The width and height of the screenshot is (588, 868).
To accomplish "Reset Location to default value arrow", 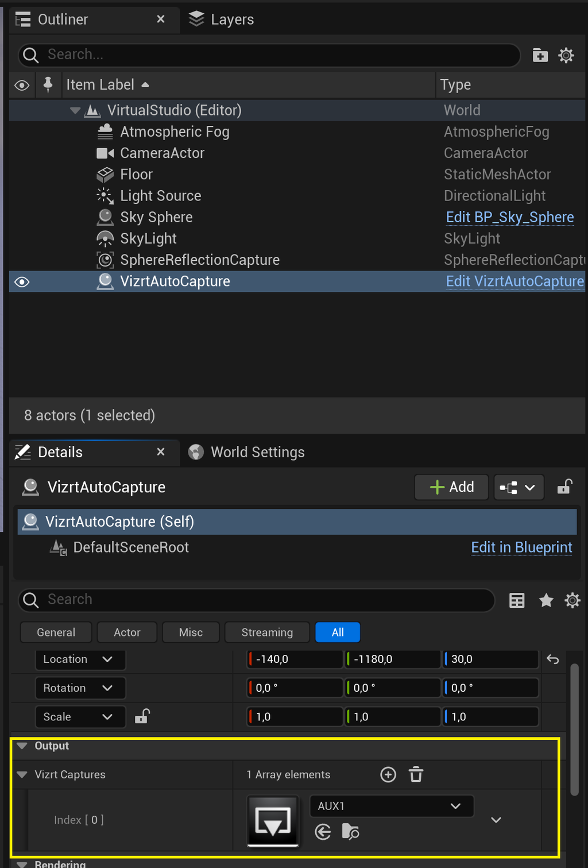I will click(x=553, y=659).
